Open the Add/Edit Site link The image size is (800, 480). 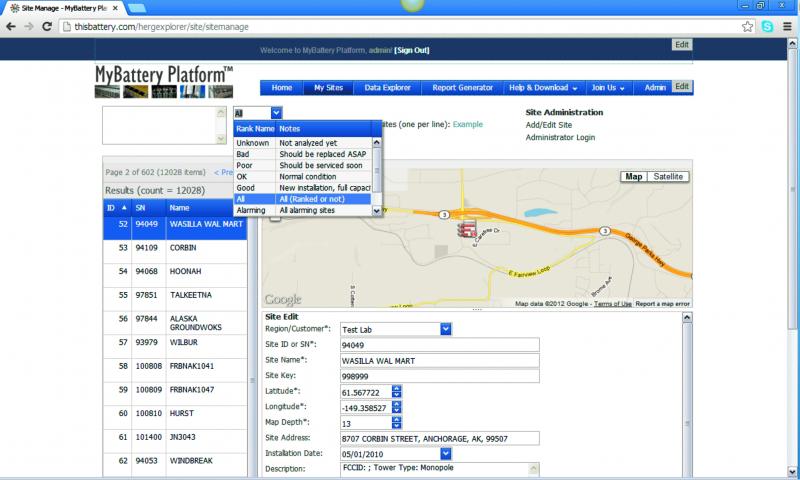click(x=548, y=125)
